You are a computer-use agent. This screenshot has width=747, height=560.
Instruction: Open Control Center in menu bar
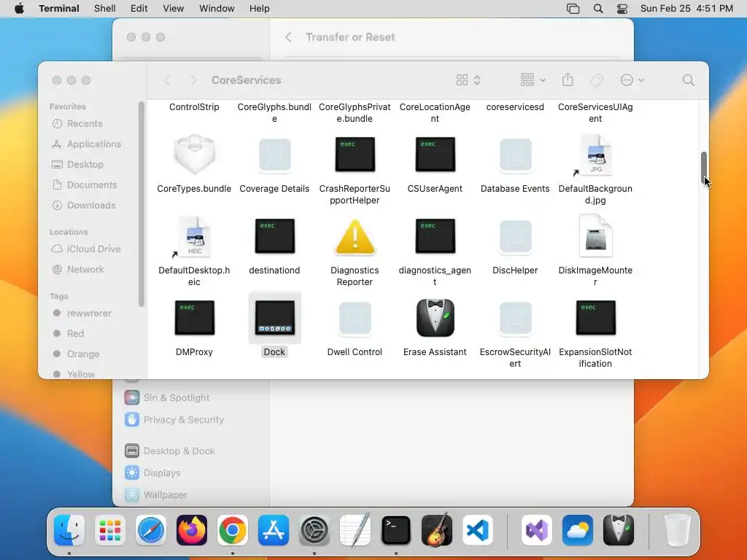point(622,9)
